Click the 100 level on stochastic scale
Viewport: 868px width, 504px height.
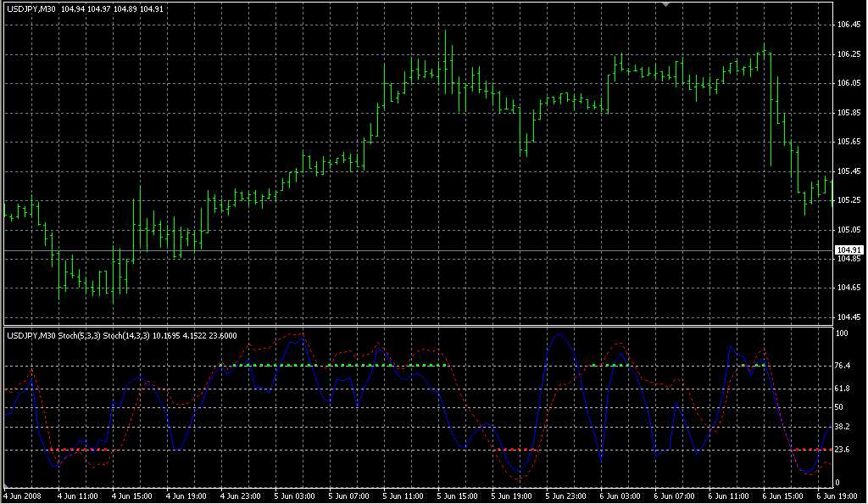tap(843, 333)
